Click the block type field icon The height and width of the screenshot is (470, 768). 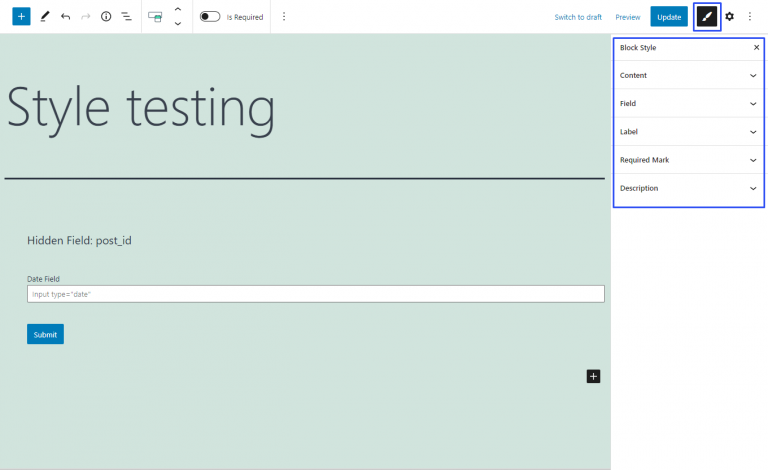pyautogui.click(x=155, y=17)
